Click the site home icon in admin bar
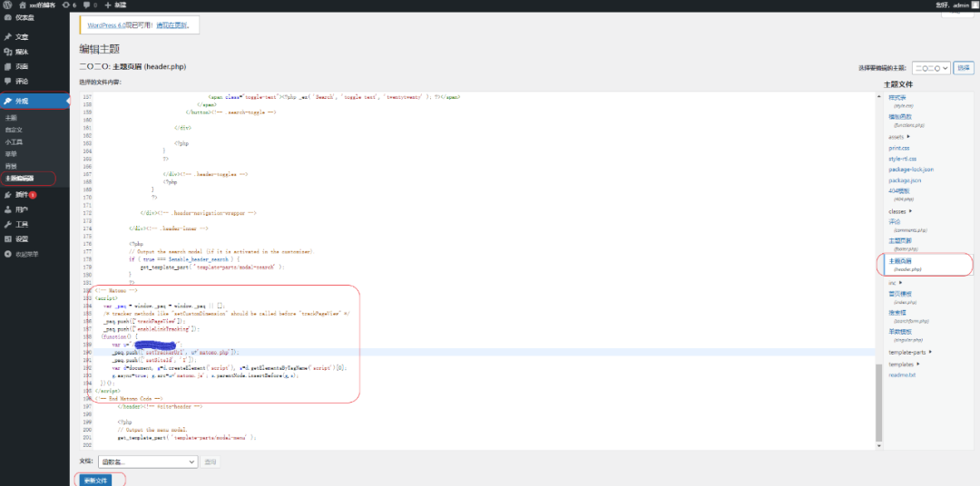Screen dimensions: 980x486 23,5
